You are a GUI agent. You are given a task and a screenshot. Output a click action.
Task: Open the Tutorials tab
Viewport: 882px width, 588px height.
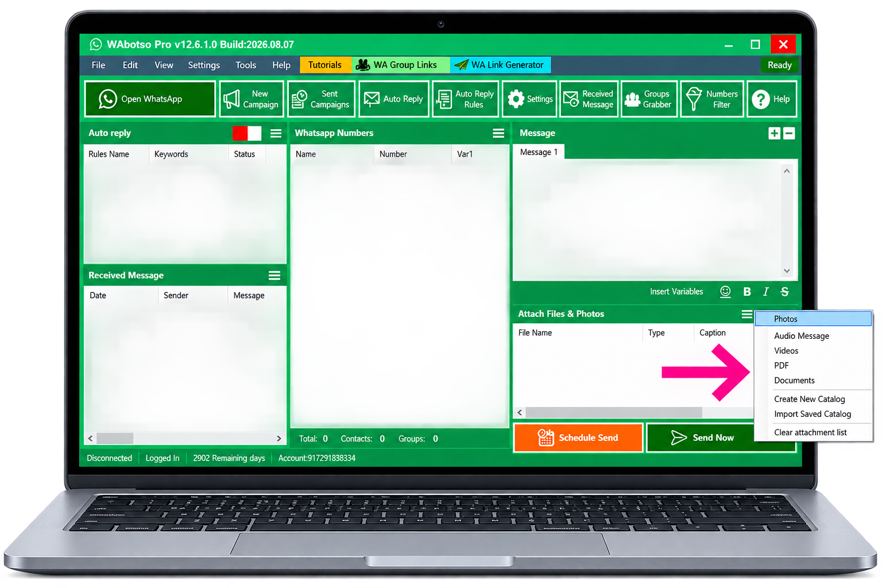(325, 65)
